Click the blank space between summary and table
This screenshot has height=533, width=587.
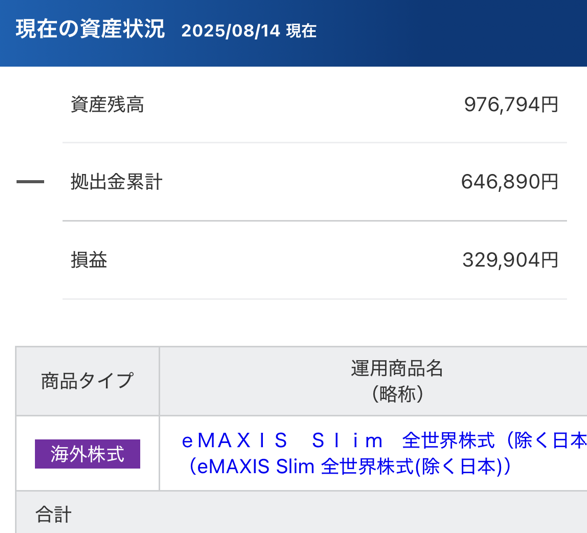(294, 323)
